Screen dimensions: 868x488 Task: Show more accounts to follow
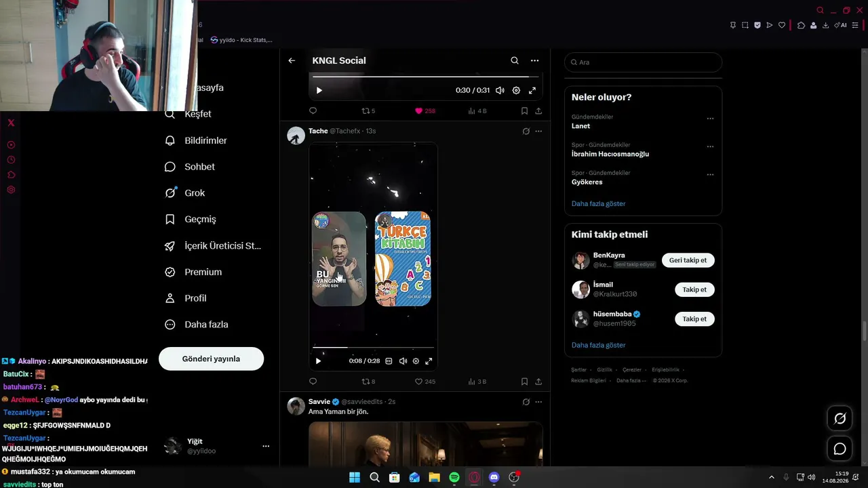click(x=598, y=345)
